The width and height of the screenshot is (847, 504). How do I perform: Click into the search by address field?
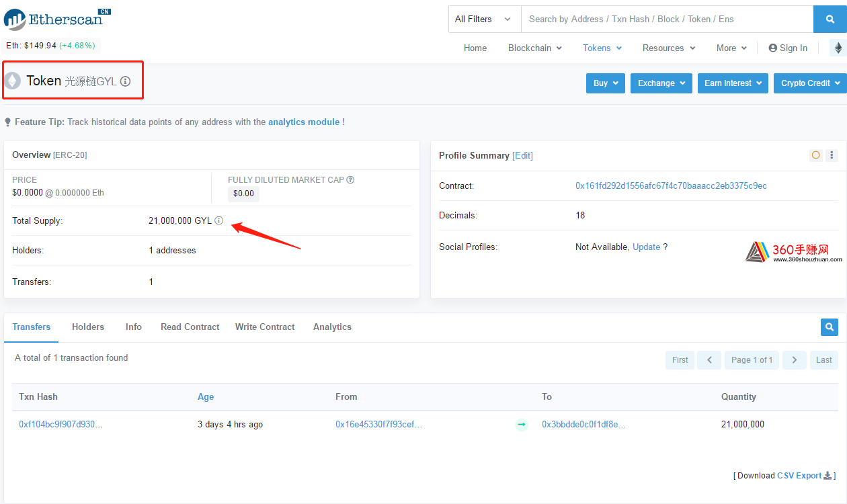click(x=667, y=19)
